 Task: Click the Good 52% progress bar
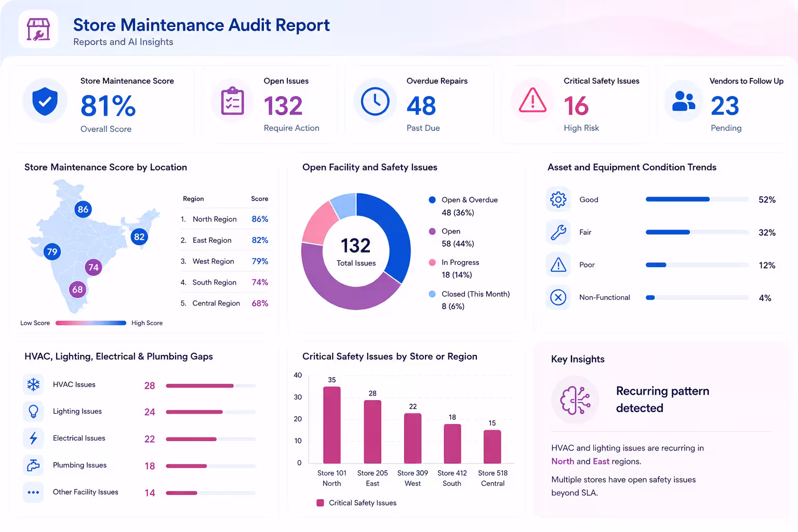tap(697, 199)
